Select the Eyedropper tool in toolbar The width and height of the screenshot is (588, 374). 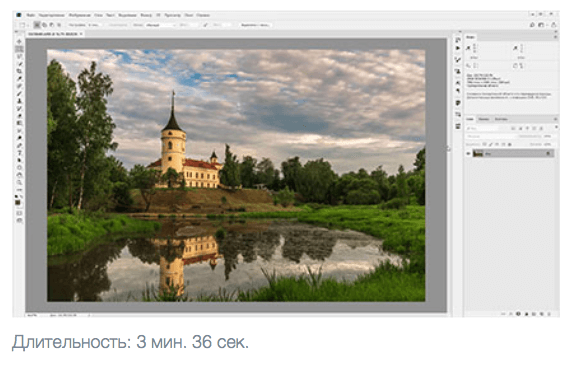(19, 78)
